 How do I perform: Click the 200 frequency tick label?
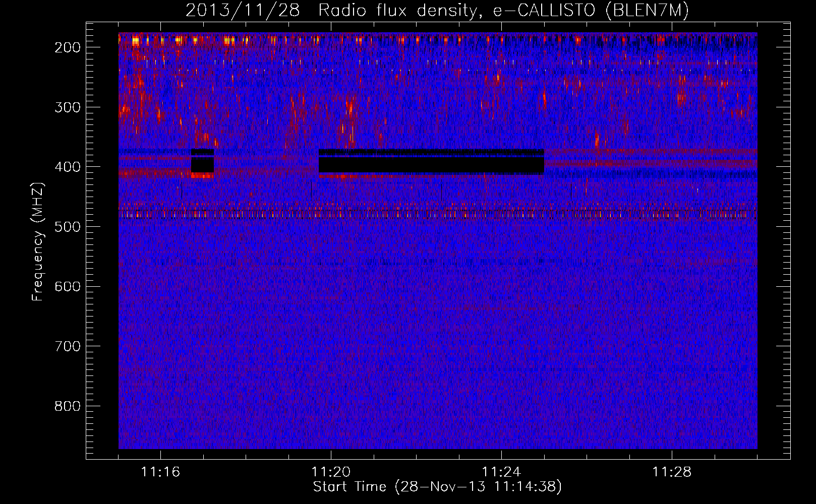tap(67, 47)
